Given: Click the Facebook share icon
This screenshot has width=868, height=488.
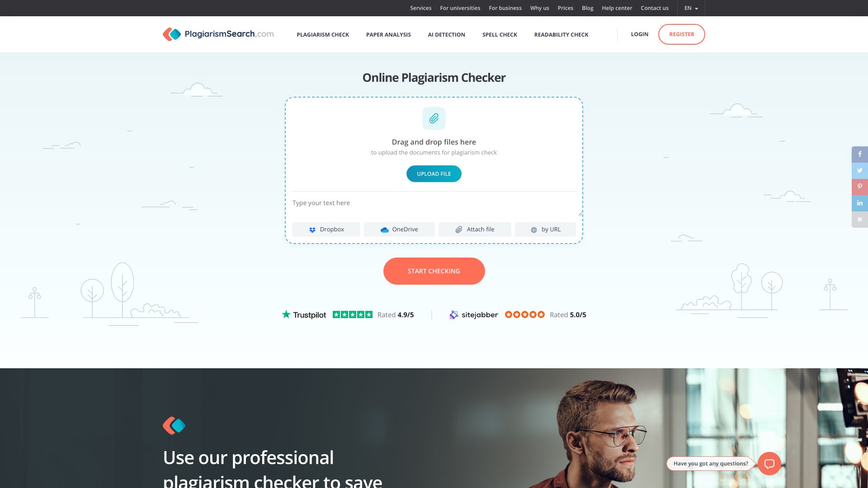Looking at the screenshot, I should (x=860, y=154).
